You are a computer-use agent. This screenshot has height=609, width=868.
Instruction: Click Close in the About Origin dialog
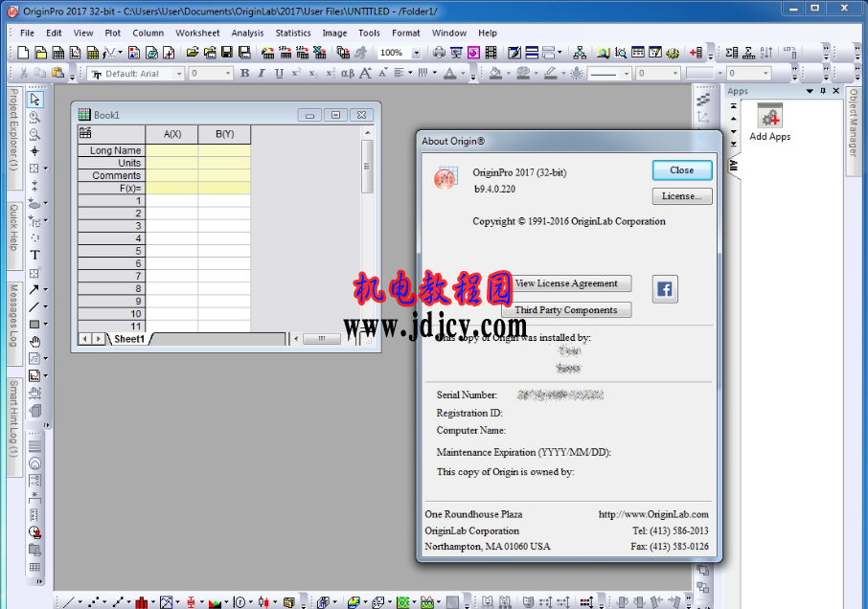(682, 170)
